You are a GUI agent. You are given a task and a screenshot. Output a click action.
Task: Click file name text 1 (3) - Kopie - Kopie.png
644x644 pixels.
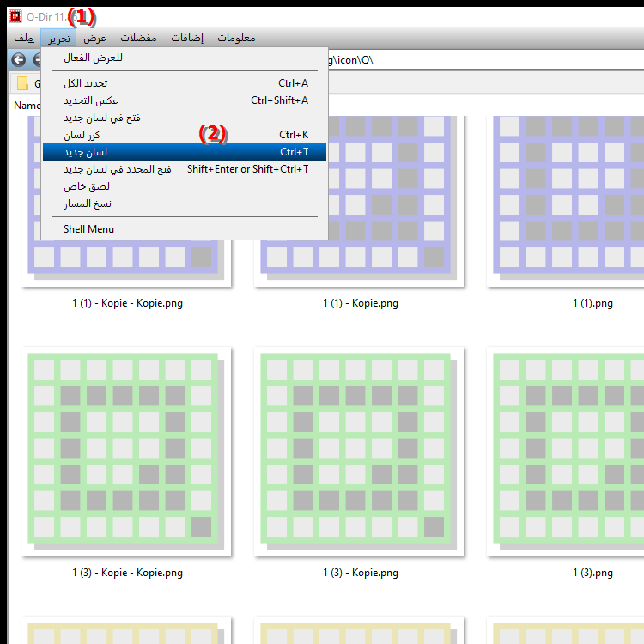(127, 573)
